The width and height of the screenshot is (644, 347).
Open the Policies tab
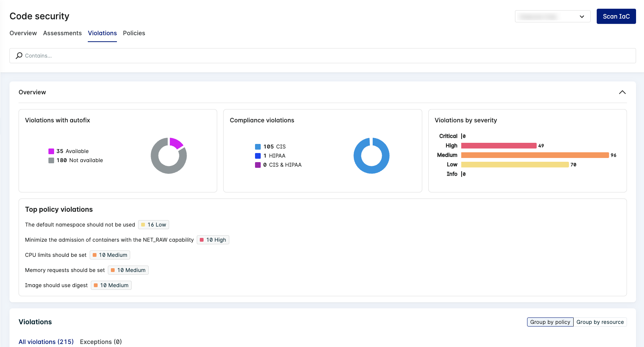(134, 33)
